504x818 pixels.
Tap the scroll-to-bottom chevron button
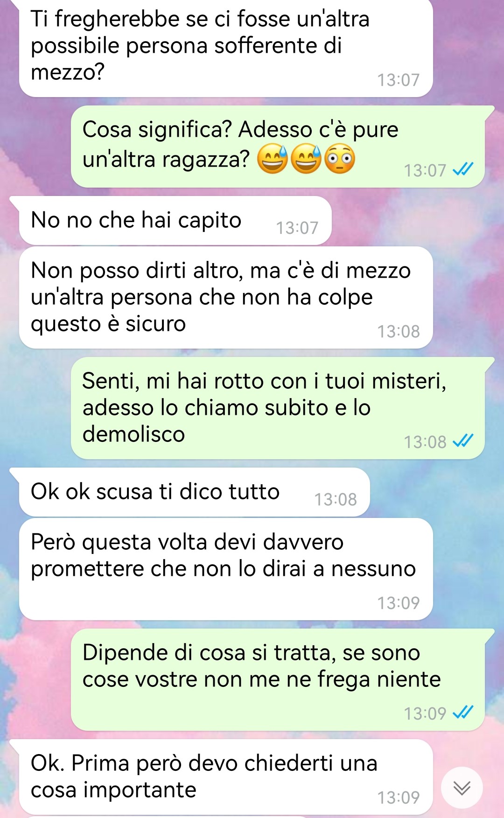(462, 788)
